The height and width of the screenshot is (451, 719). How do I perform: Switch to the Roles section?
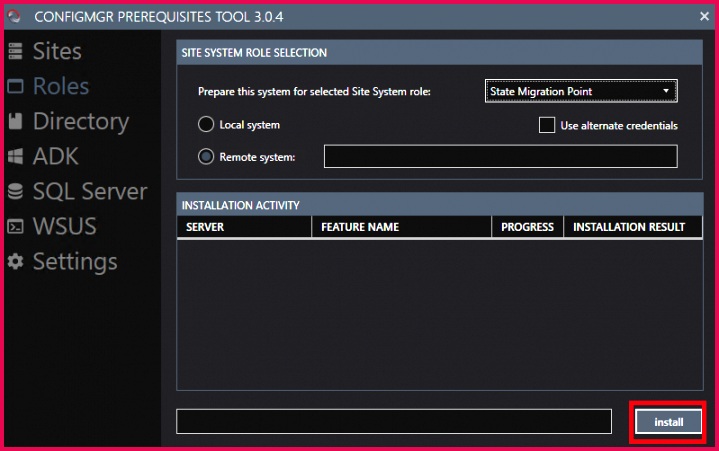click(61, 86)
